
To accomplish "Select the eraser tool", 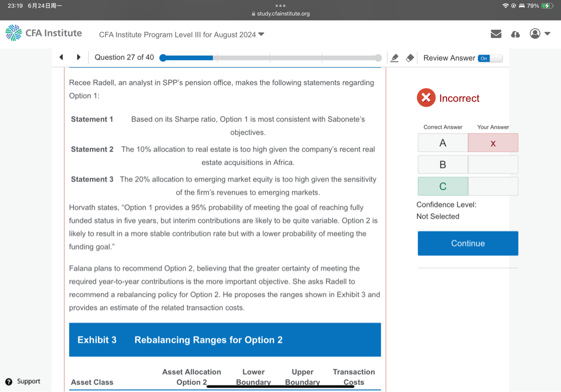I will coord(410,58).
